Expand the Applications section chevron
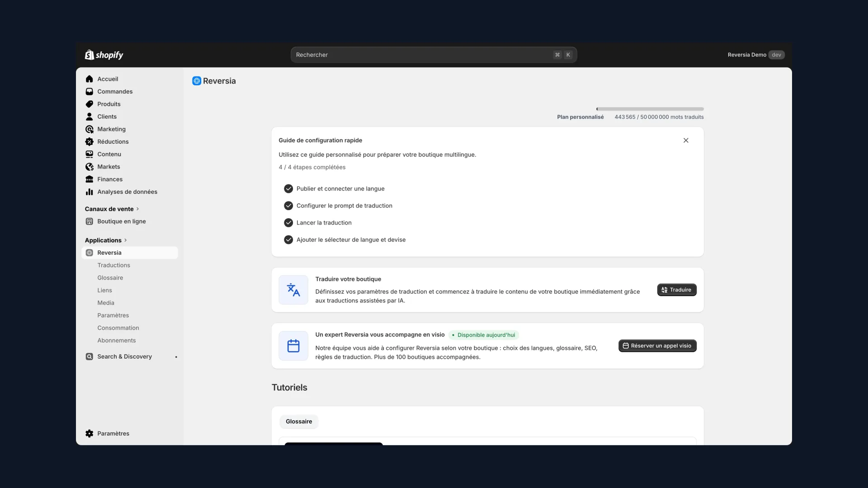868x488 pixels. (x=125, y=240)
